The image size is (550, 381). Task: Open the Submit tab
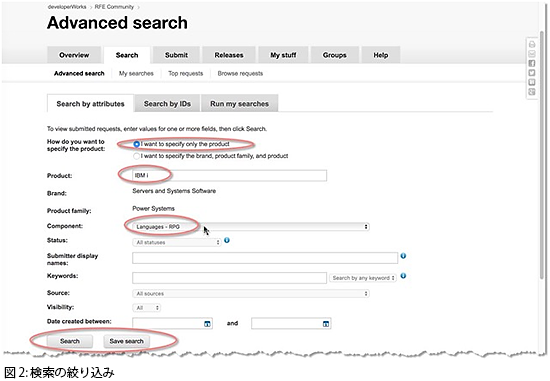click(176, 55)
